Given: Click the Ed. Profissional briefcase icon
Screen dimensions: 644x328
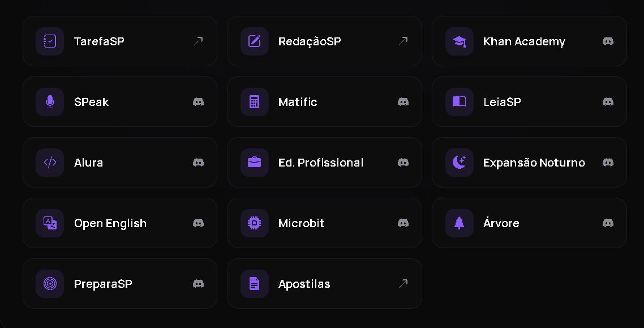Looking at the screenshot, I should pyautogui.click(x=255, y=163).
